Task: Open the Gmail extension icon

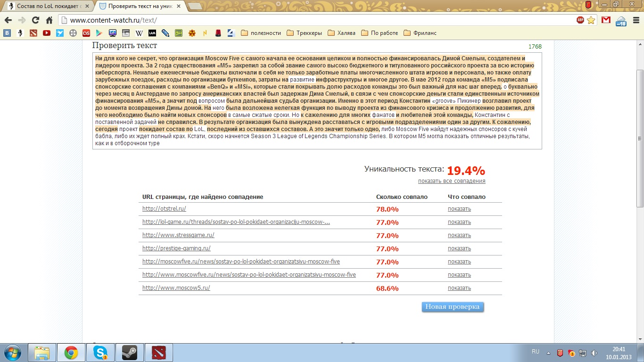Action: coord(606,20)
